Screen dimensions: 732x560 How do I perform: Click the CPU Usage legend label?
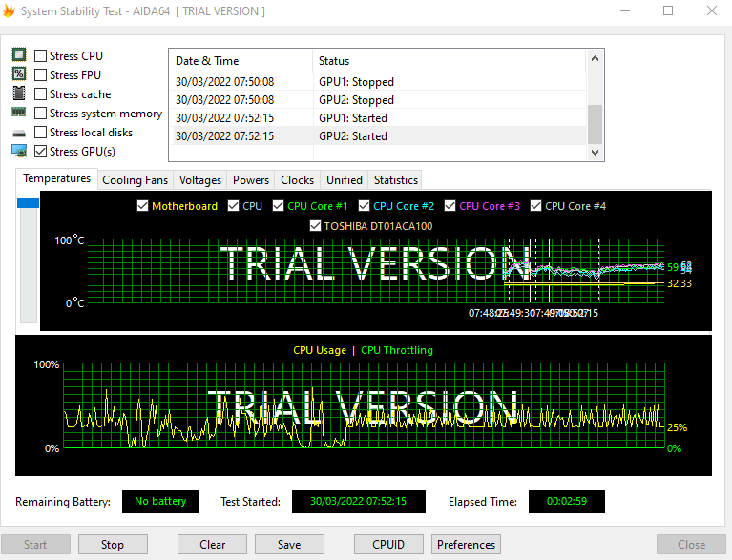tap(320, 350)
